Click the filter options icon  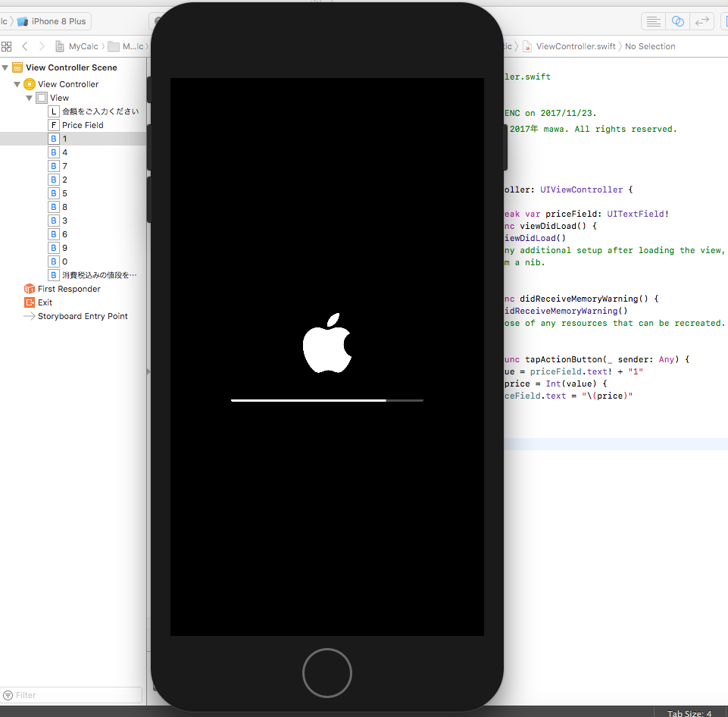8,695
